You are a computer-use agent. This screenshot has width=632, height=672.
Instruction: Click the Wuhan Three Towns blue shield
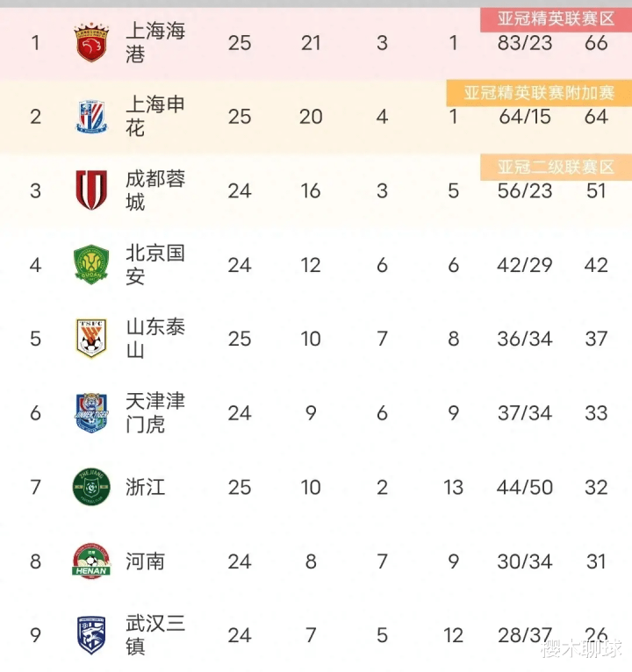coord(91,635)
